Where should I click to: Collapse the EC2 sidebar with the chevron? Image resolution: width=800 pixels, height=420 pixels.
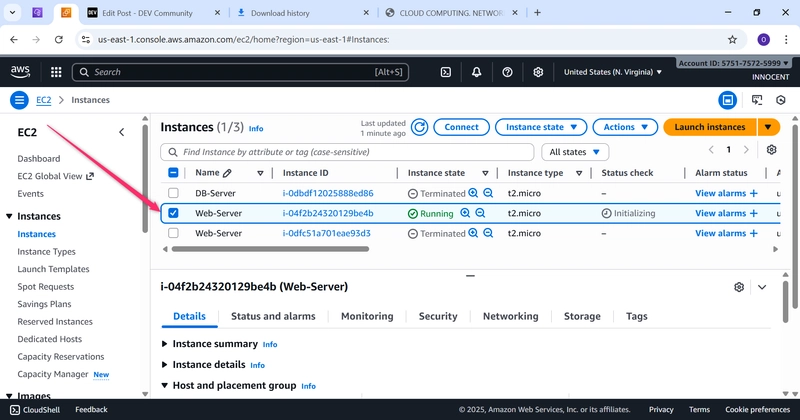point(121,132)
